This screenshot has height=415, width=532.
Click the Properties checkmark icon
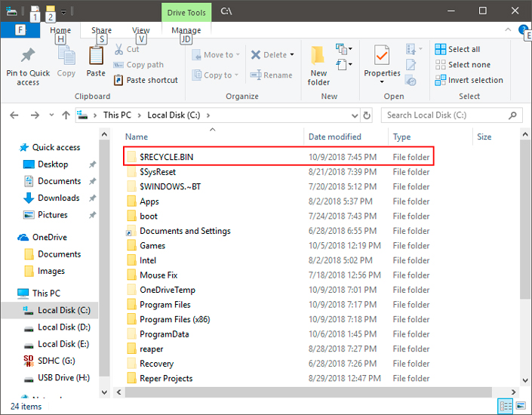click(382, 55)
